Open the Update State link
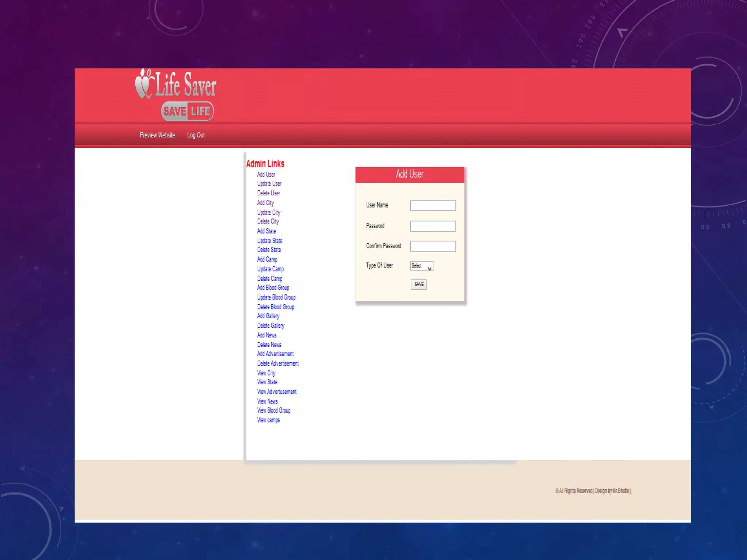 [x=270, y=241]
